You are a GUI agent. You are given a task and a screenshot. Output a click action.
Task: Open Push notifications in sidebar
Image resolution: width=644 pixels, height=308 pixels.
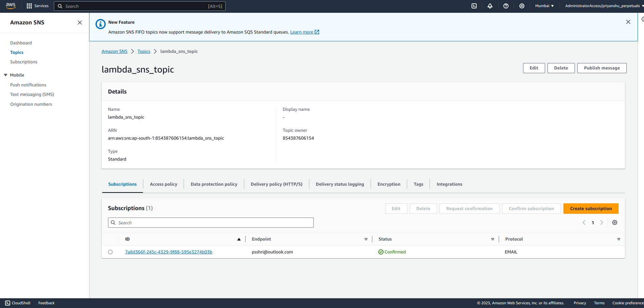pyautogui.click(x=28, y=85)
